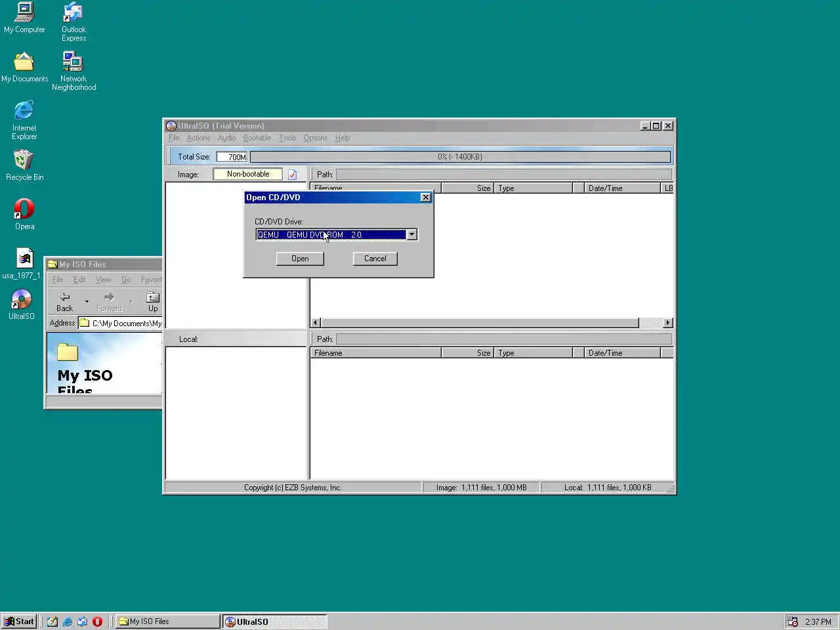Screen dimensions: 840x630
Task: Close the Open CD/DVD dialog
Action: click(x=425, y=198)
